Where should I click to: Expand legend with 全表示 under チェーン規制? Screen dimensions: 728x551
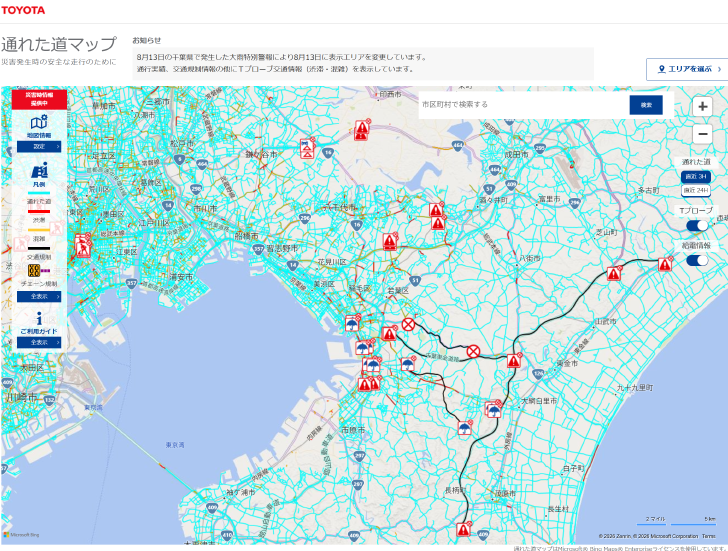click(39, 297)
